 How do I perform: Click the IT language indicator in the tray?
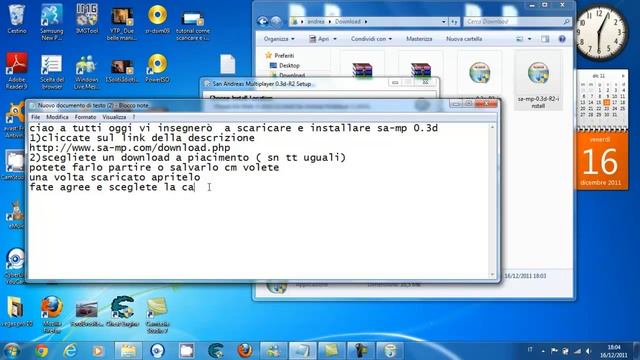pos(530,350)
